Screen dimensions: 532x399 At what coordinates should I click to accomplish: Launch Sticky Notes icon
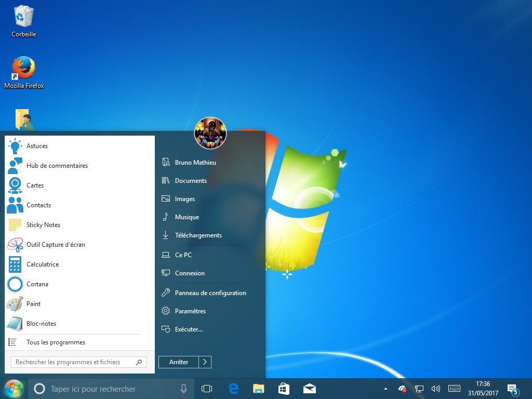point(15,224)
